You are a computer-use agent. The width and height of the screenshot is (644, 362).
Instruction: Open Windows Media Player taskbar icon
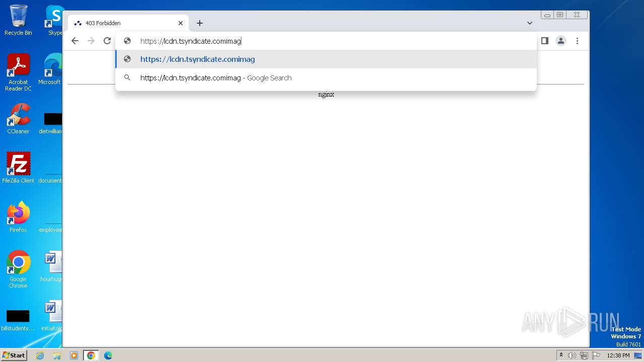coord(73,355)
